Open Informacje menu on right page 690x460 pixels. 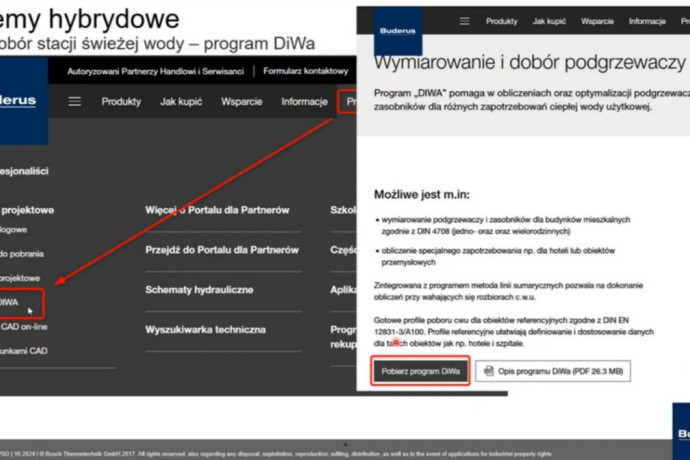click(x=647, y=21)
